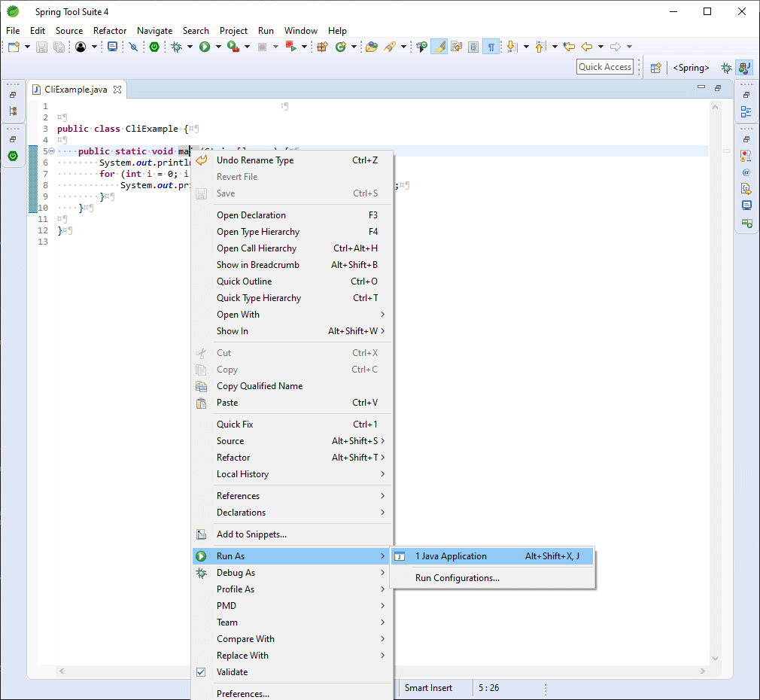This screenshot has height=700, width=760.
Task: Click the 5 : 26 cursor position status
Action: [x=488, y=688]
